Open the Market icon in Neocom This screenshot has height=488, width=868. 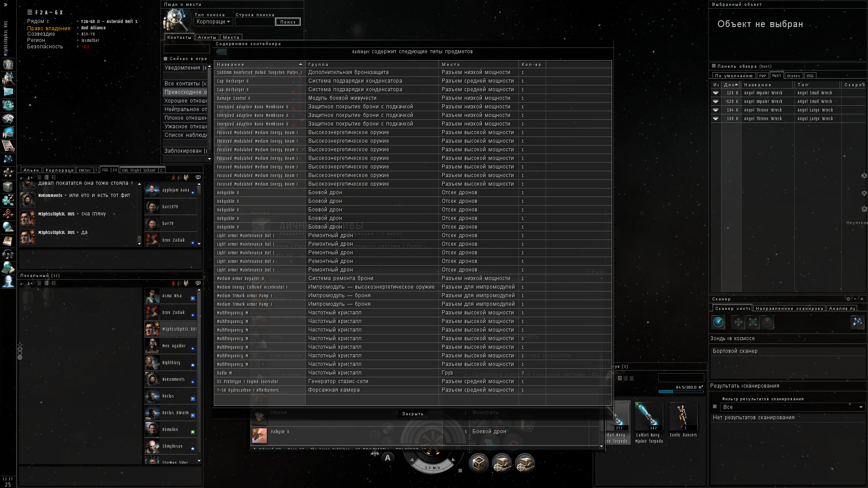8,118
